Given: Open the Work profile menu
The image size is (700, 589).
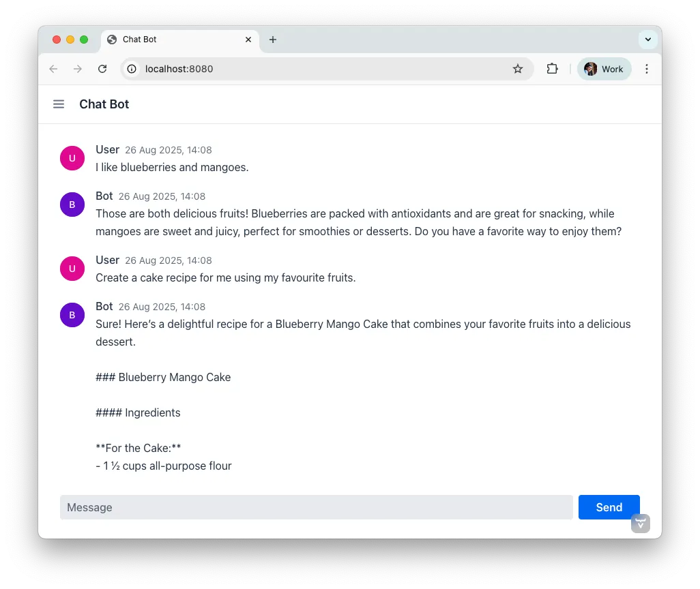Looking at the screenshot, I should pos(604,69).
